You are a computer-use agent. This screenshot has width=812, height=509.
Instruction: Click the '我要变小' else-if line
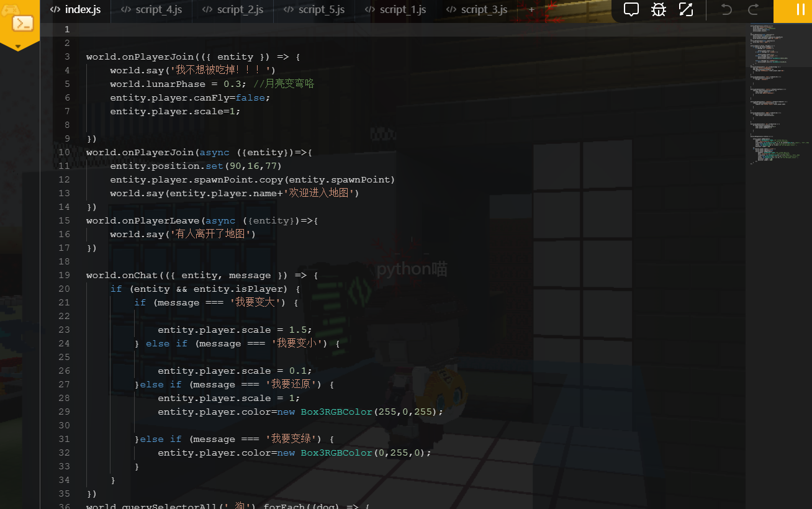(237, 343)
